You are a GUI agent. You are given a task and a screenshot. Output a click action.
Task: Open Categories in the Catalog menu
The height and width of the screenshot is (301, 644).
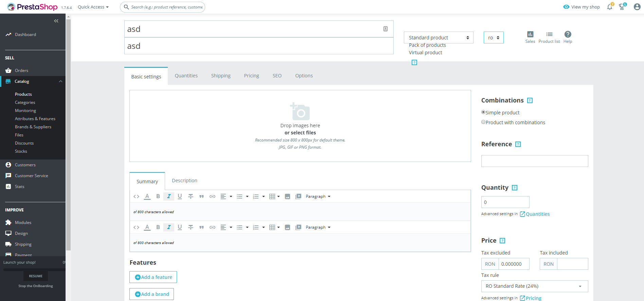[25, 102]
